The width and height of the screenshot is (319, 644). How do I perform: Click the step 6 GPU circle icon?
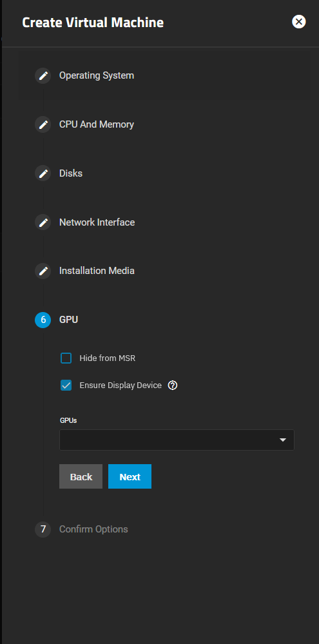click(43, 320)
